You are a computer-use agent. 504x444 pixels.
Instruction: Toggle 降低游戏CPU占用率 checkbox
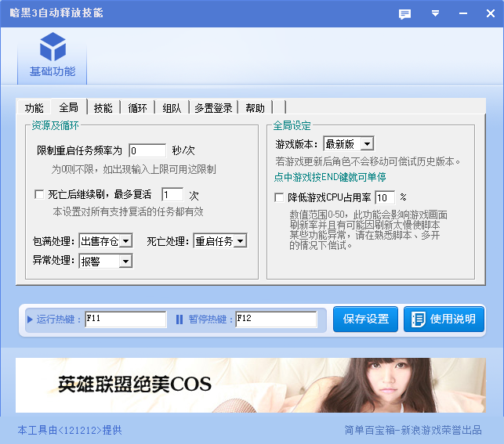(279, 197)
